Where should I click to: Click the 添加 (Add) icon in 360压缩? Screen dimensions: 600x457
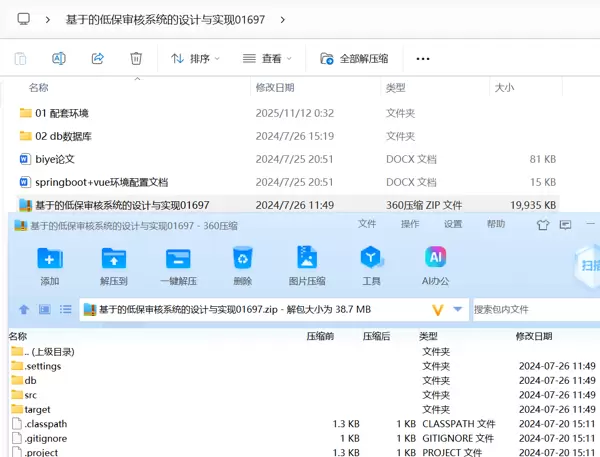pos(50,261)
